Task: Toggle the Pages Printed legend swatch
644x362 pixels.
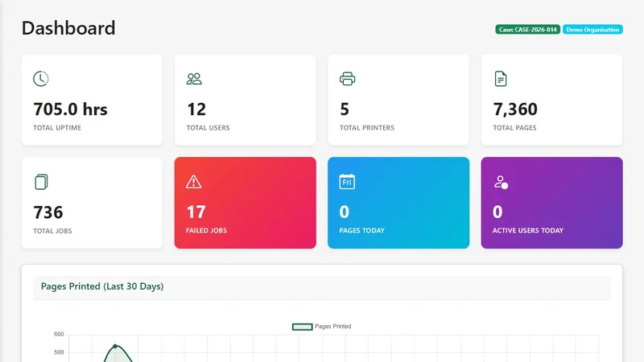Action: (303, 327)
